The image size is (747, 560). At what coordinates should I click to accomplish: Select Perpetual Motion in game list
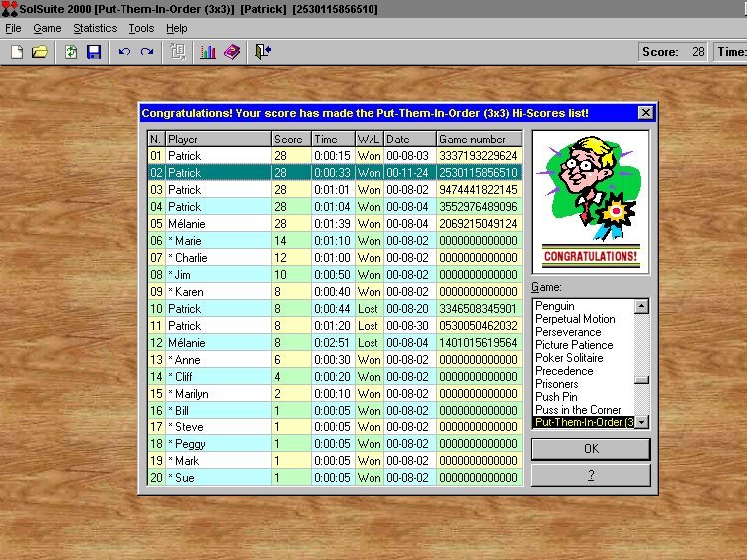pyautogui.click(x=584, y=319)
